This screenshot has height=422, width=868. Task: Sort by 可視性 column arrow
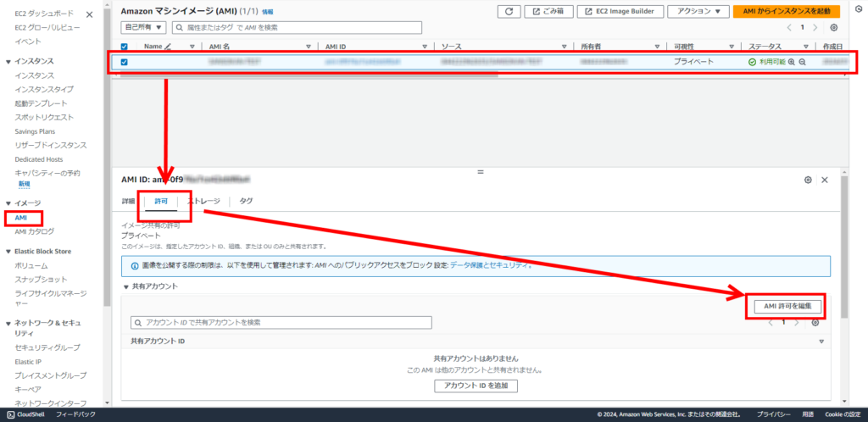pos(732,47)
